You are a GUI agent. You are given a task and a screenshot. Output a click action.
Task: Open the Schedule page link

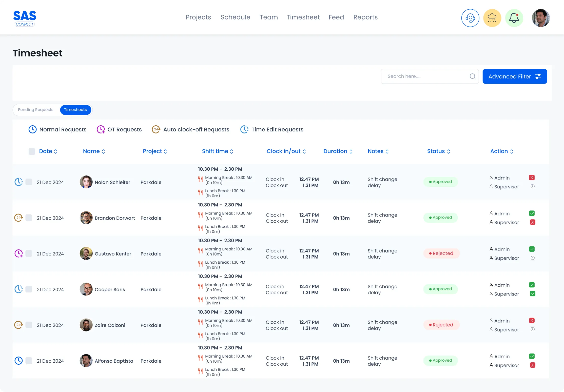click(x=235, y=17)
